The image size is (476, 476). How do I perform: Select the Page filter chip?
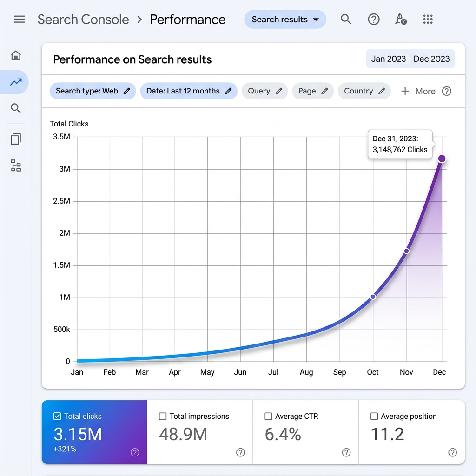click(313, 91)
